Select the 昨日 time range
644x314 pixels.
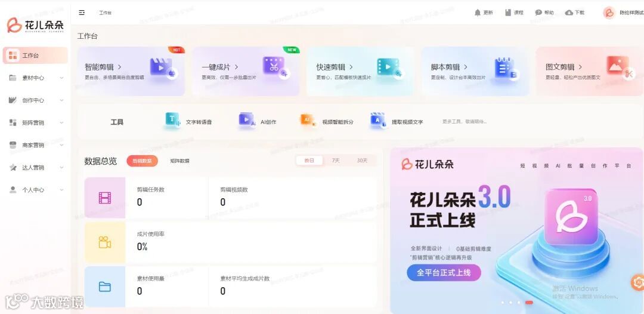click(309, 161)
